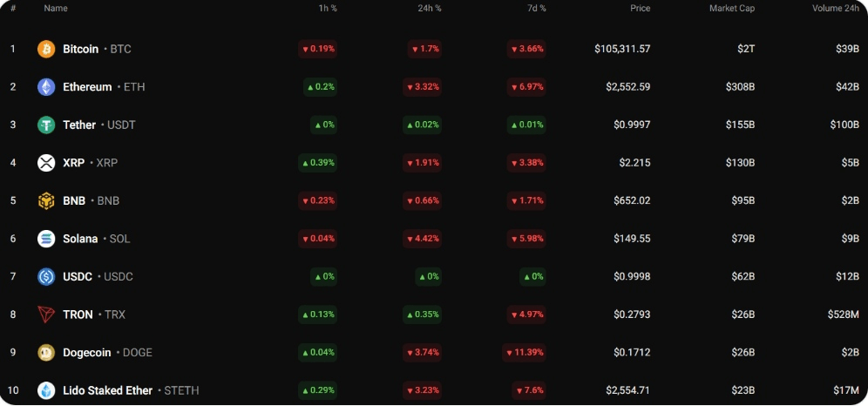Screen dimensions: 868x406
Task: Open the Ethereum name link
Action: pyautogui.click(x=87, y=87)
